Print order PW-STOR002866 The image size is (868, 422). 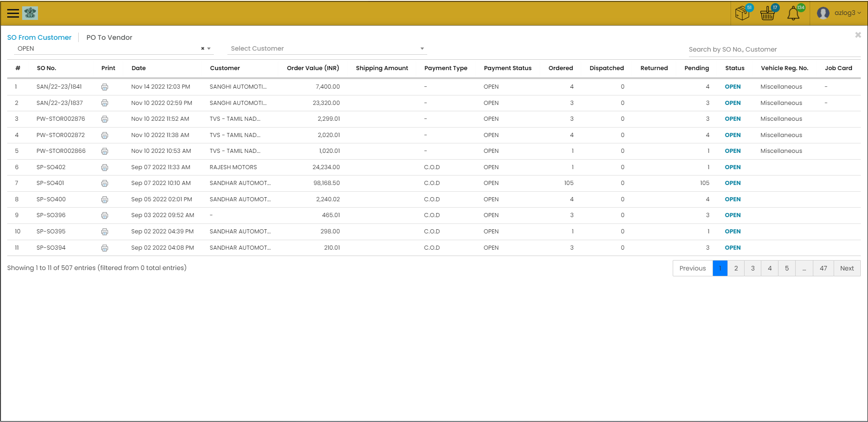tap(104, 151)
